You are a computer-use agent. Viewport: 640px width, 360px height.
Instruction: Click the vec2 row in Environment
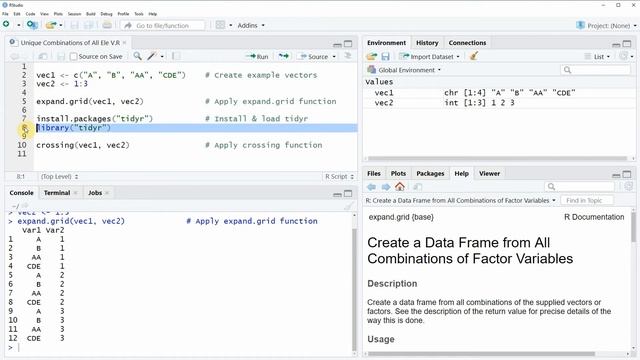point(500,103)
